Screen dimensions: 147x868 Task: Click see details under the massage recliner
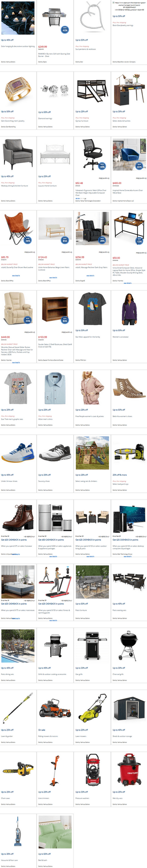(90, 276)
